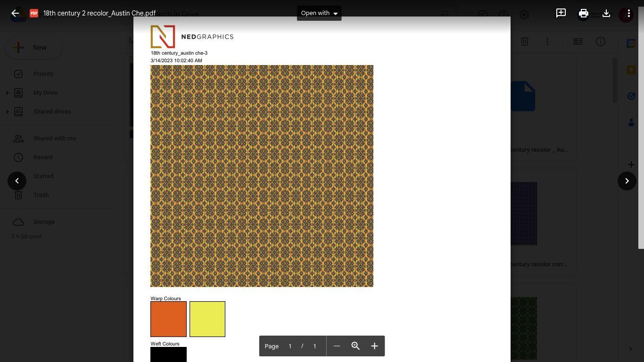Click the offline ready checkmark icon
644x362 pixels.
[483, 15]
